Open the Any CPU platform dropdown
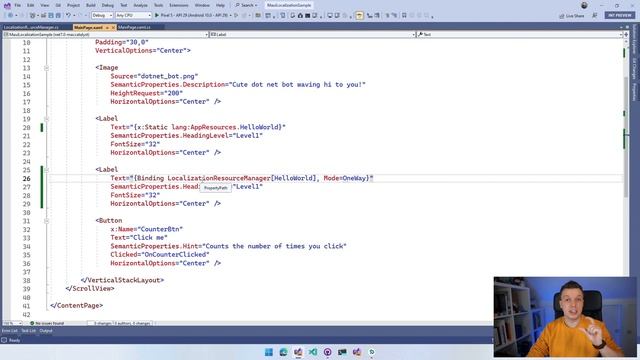Viewport: 640px width, 360px height. pos(133,16)
